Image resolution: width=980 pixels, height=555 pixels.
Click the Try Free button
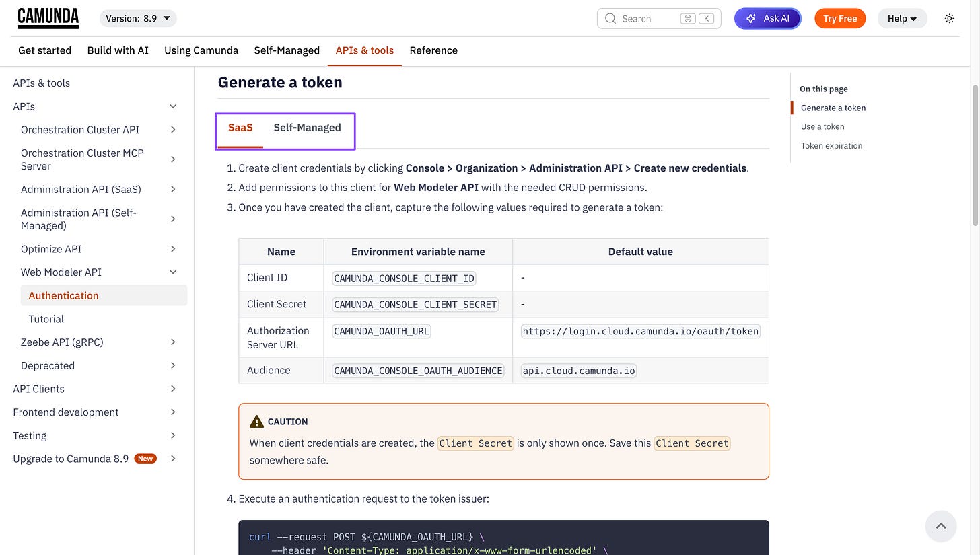pyautogui.click(x=839, y=18)
